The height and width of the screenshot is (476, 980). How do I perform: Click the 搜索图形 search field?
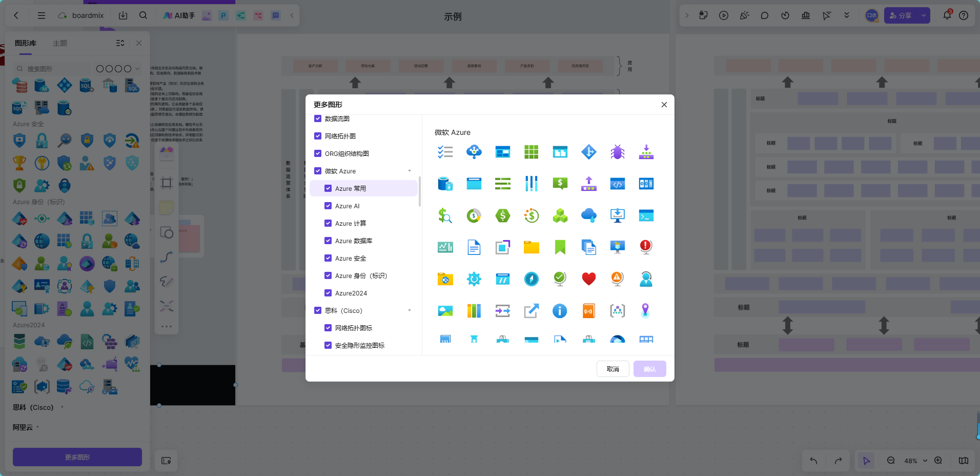[53, 69]
